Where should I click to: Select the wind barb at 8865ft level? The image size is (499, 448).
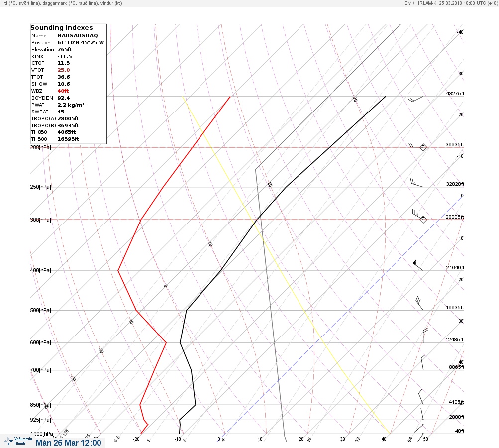423,363
